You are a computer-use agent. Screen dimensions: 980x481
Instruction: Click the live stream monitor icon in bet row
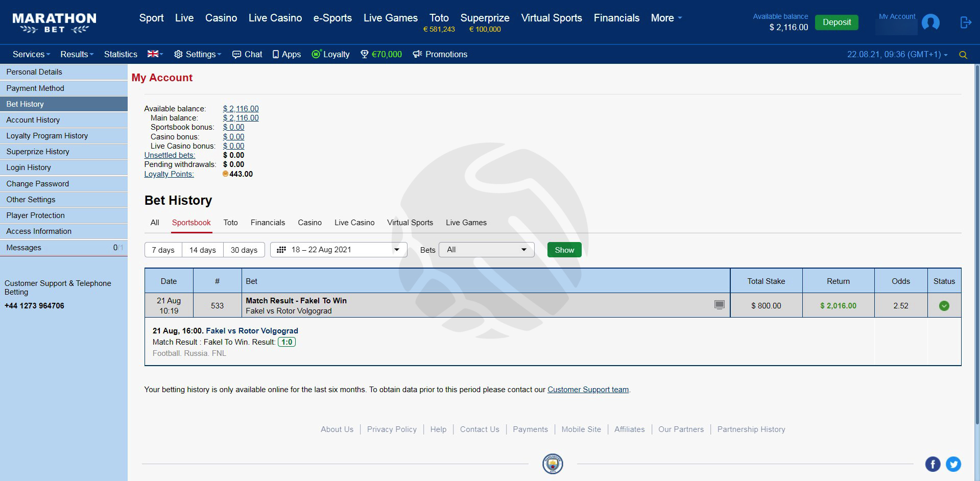coord(719,305)
